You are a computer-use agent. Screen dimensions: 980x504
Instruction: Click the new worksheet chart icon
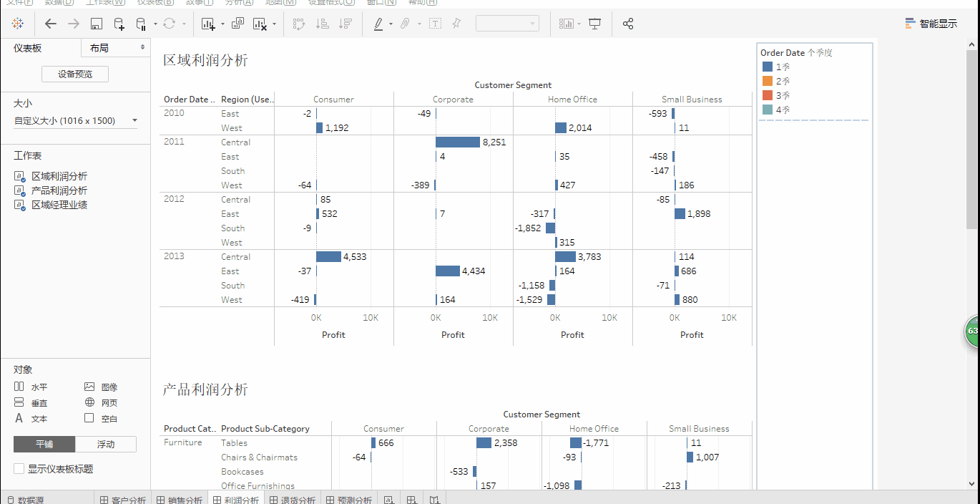coord(208,24)
